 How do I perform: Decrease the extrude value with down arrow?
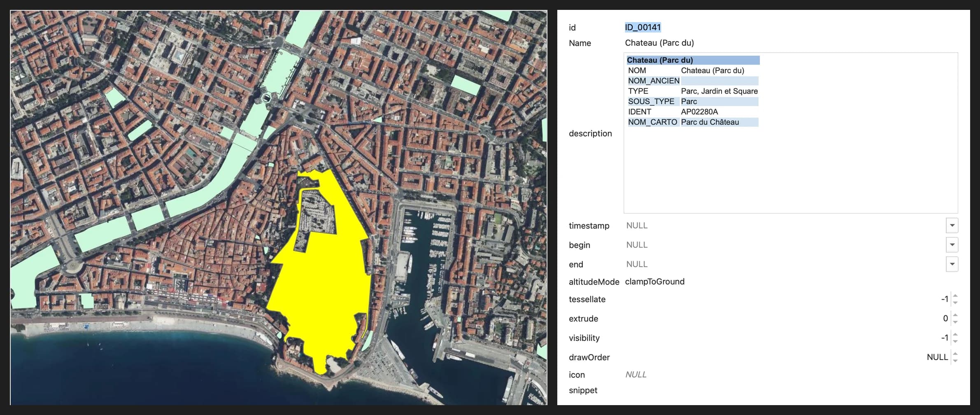(955, 322)
